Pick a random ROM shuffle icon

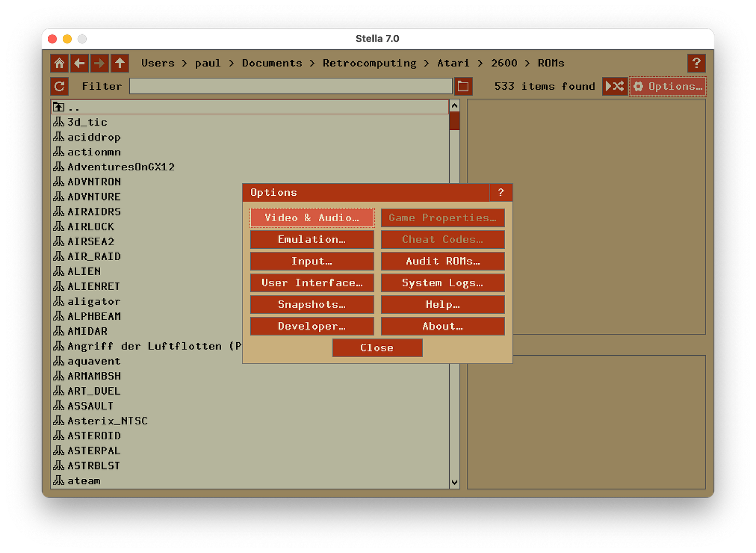615,86
